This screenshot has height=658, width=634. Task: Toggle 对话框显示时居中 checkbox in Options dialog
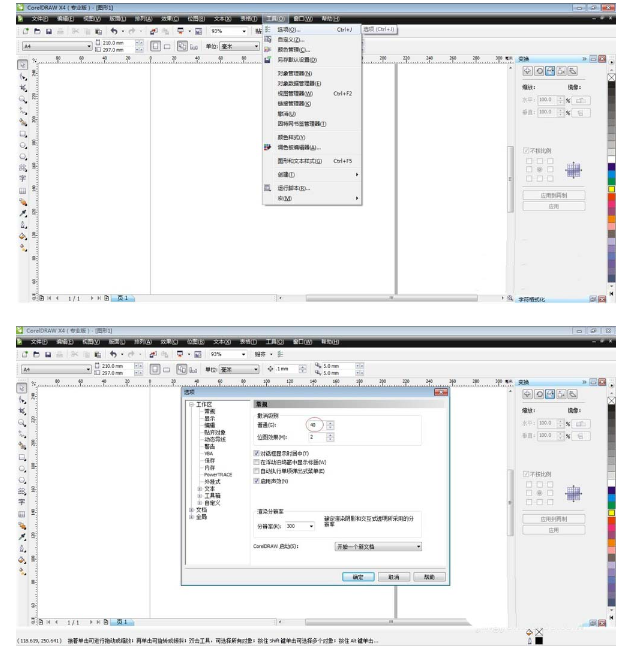(x=256, y=453)
